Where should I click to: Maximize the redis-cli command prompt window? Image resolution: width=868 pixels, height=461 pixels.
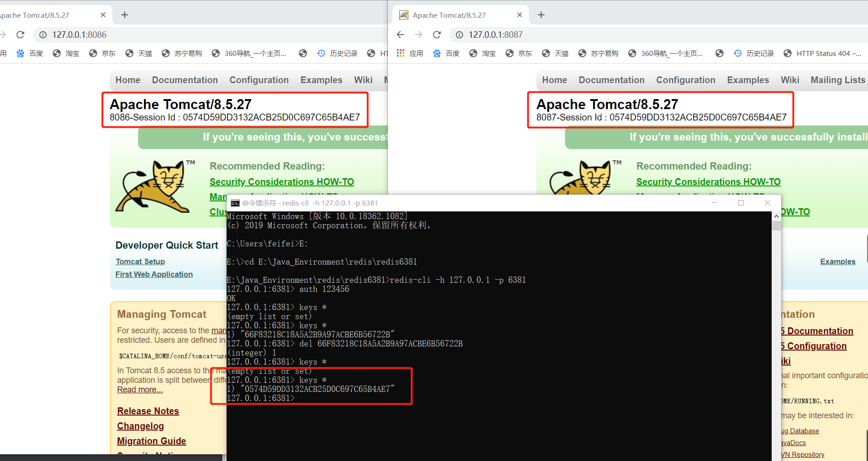[x=741, y=203]
